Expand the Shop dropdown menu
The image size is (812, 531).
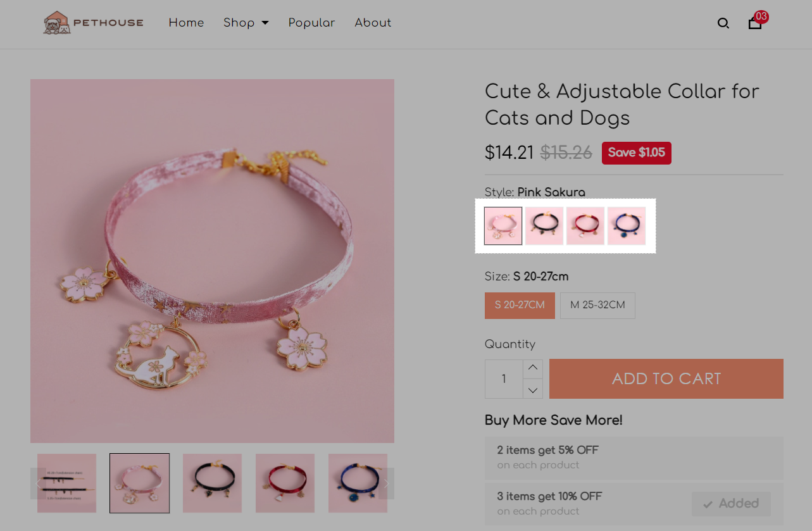click(246, 23)
